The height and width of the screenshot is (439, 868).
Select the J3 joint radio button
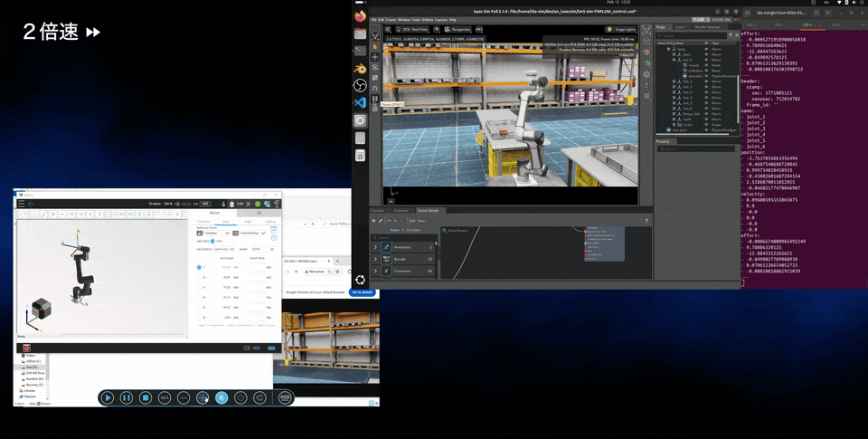[x=199, y=287]
